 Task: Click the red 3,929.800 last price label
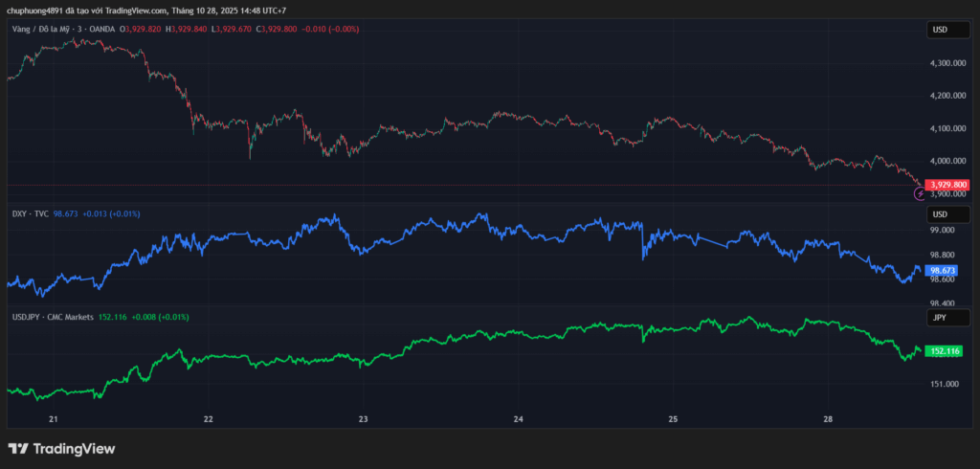[x=947, y=185]
